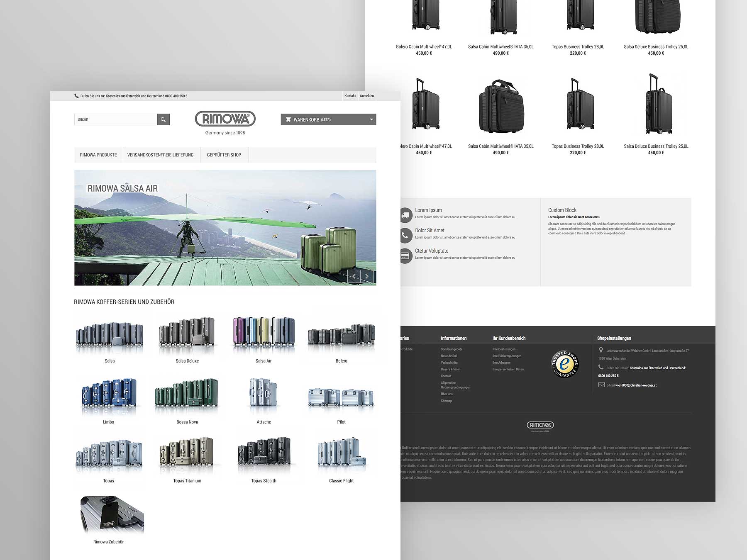Open Ihre Adressen footer link
This screenshot has width=747, height=560.
click(501, 363)
